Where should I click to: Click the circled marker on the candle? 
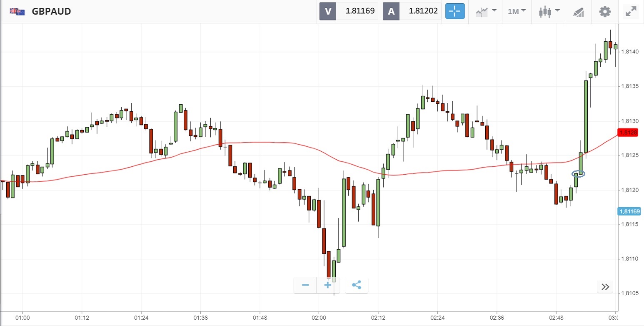pyautogui.click(x=579, y=173)
